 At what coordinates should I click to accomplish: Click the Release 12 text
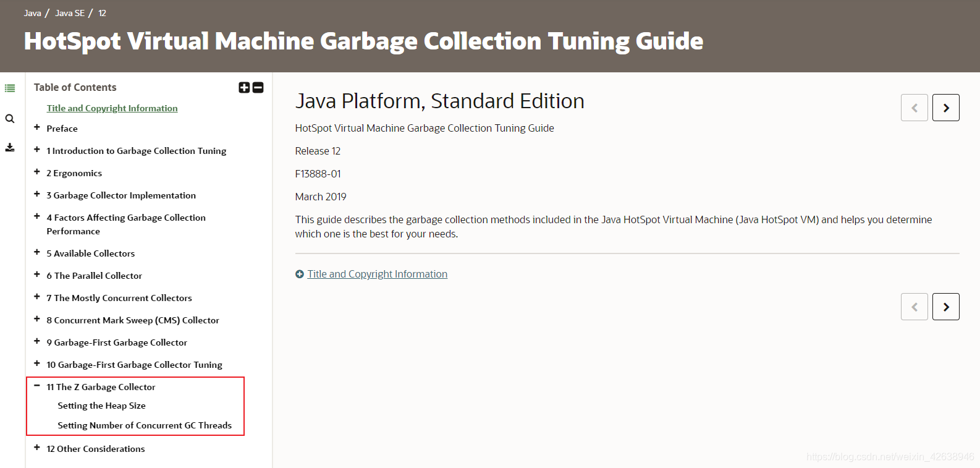(x=318, y=151)
